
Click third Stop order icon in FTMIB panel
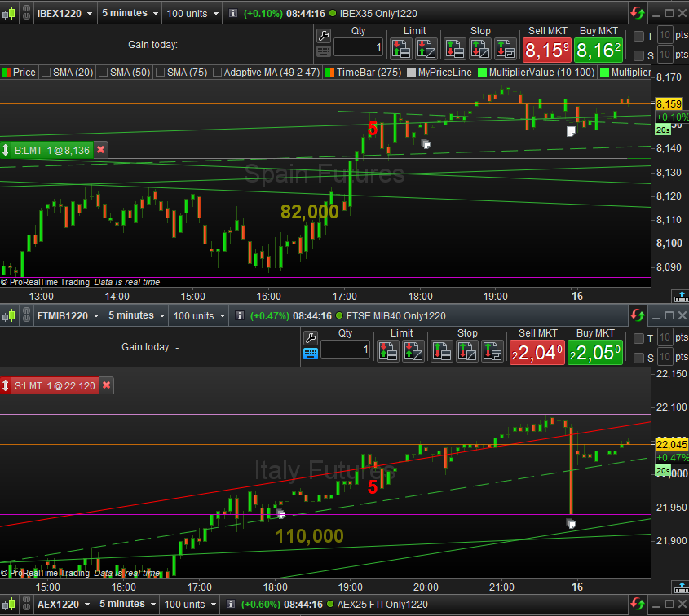(x=492, y=351)
